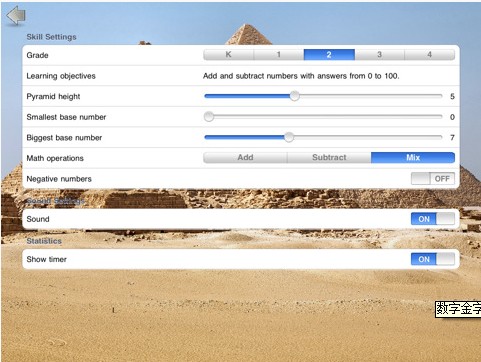
Task: Set math operations to Add
Action: tap(245, 158)
